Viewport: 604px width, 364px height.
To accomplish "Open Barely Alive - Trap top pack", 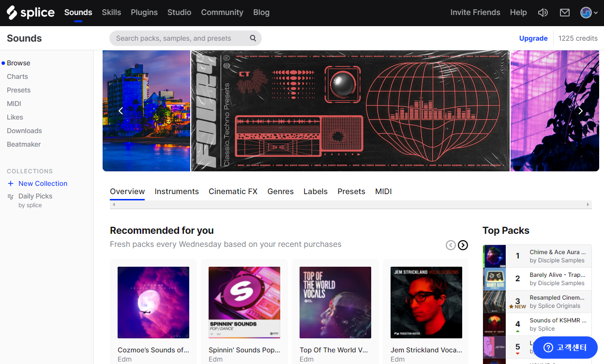I will tap(537, 279).
